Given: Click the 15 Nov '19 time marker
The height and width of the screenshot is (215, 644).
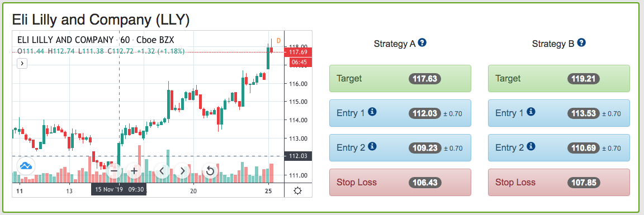Looking at the screenshot, I should (x=119, y=190).
